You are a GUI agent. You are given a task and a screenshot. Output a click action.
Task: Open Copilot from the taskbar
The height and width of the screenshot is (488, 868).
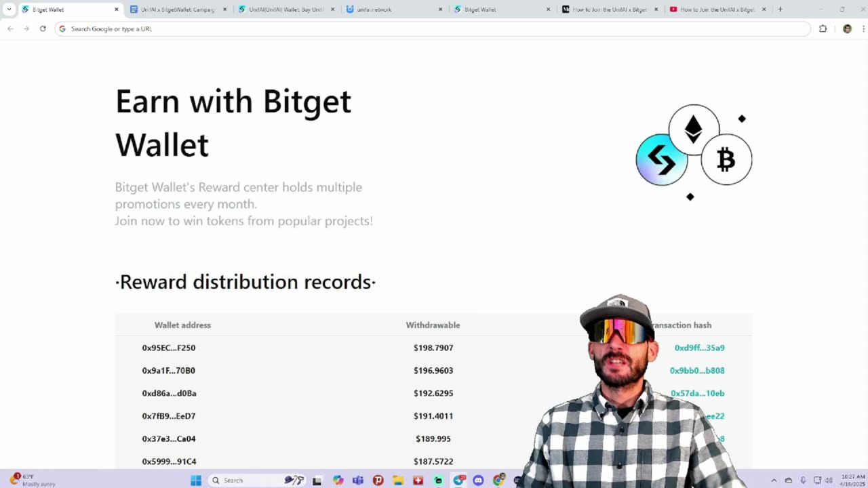click(x=338, y=480)
